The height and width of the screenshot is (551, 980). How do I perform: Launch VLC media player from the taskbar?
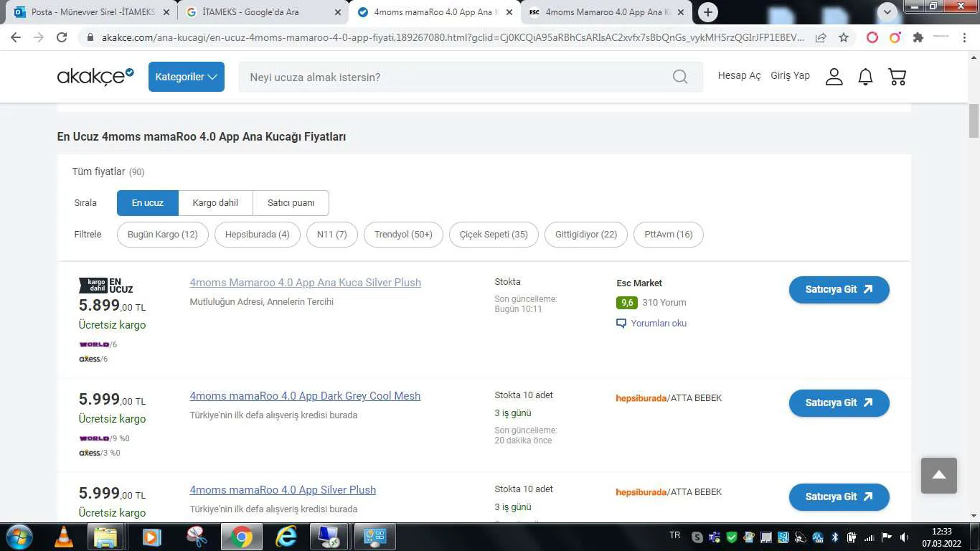tap(64, 537)
